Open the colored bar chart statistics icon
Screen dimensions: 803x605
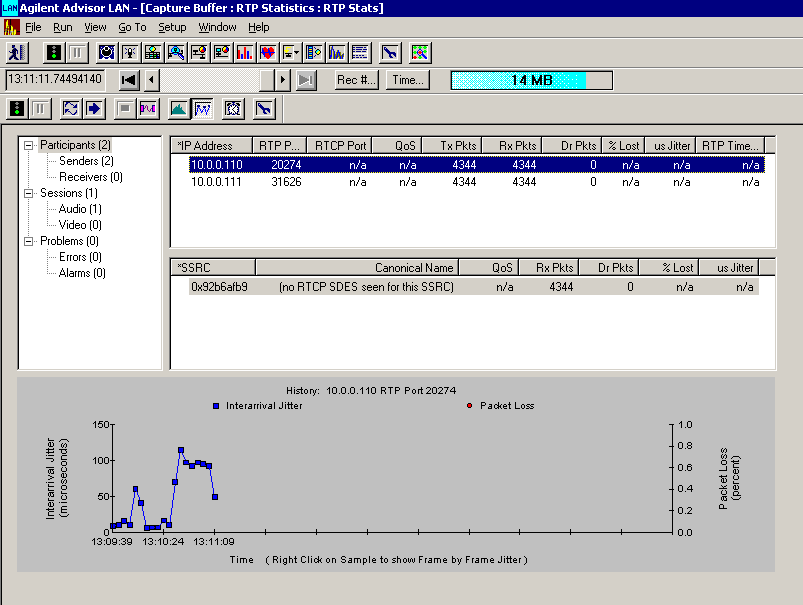coord(245,52)
